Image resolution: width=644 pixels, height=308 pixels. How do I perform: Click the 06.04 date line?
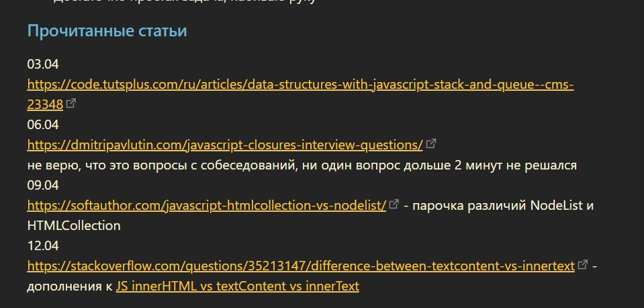pos(43,124)
